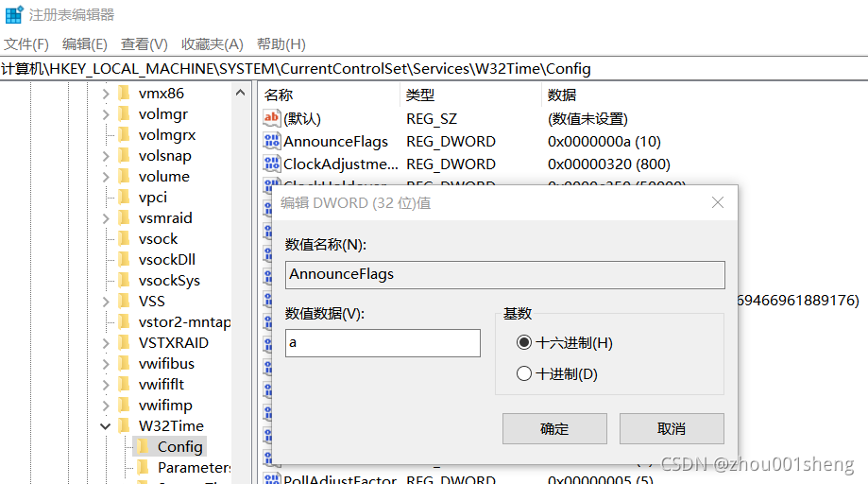The width and height of the screenshot is (868, 484).
Task: Click the W32Time folder icon
Action: click(x=125, y=425)
